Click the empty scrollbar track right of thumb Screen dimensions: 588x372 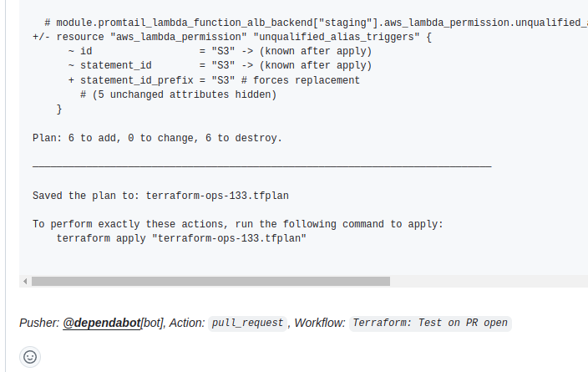[x=489, y=281]
